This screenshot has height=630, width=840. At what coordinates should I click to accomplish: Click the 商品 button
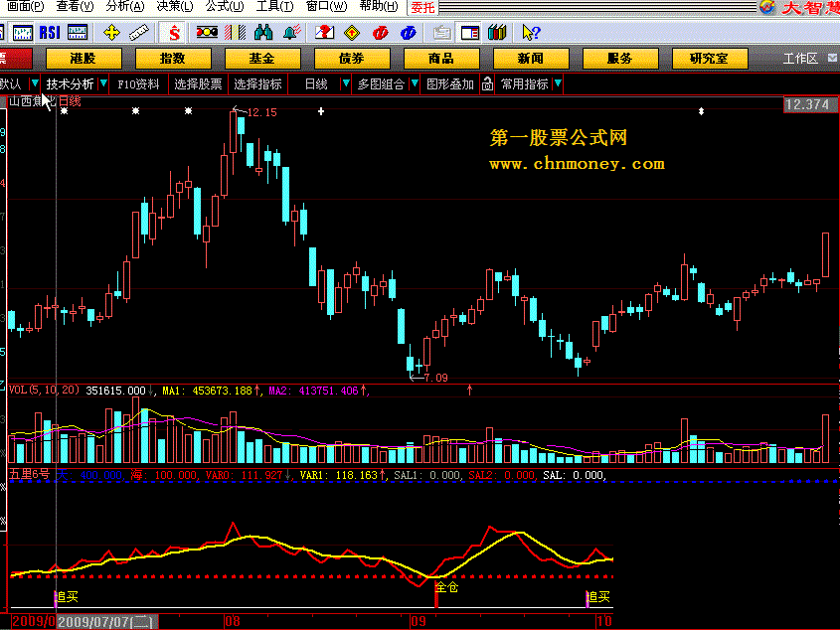point(441,59)
